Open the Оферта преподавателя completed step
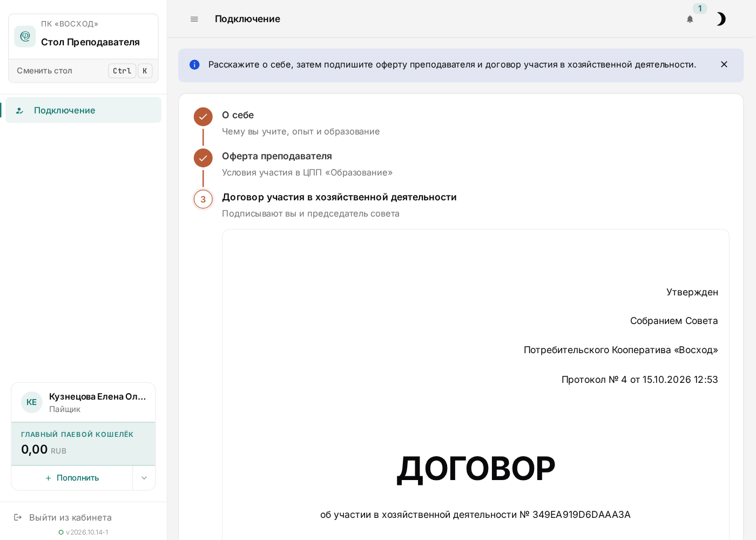756x540 pixels. (x=203, y=158)
